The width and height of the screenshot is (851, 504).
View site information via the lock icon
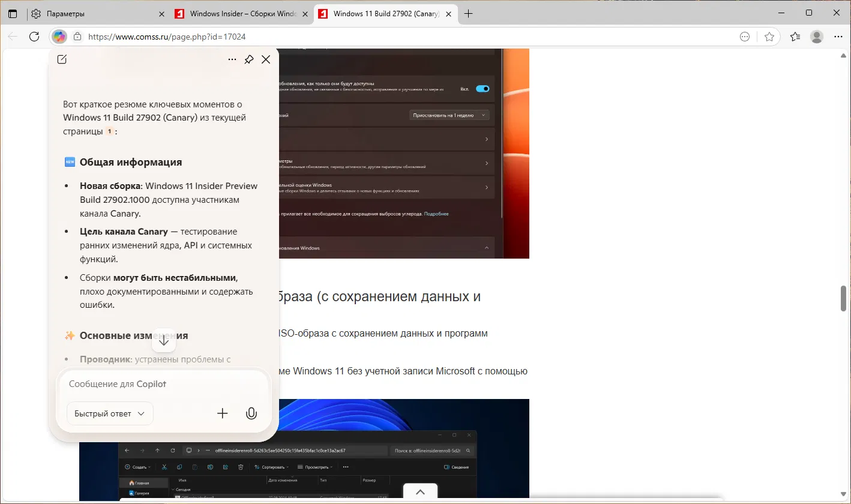coord(77,37)
